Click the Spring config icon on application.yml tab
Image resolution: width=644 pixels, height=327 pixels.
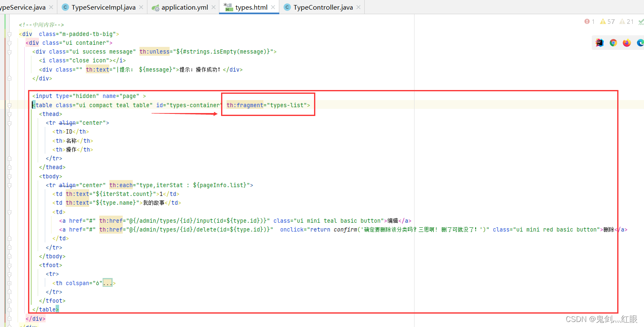click(155, 7)
